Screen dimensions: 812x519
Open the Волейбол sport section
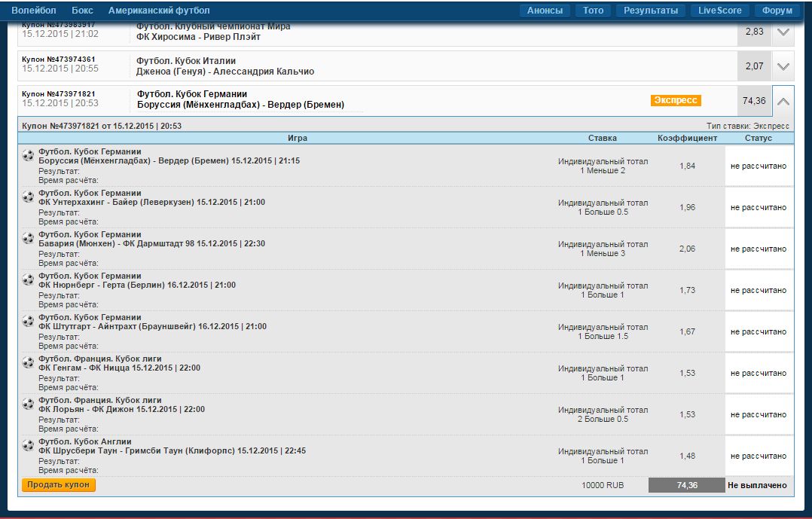pos(34,11)
